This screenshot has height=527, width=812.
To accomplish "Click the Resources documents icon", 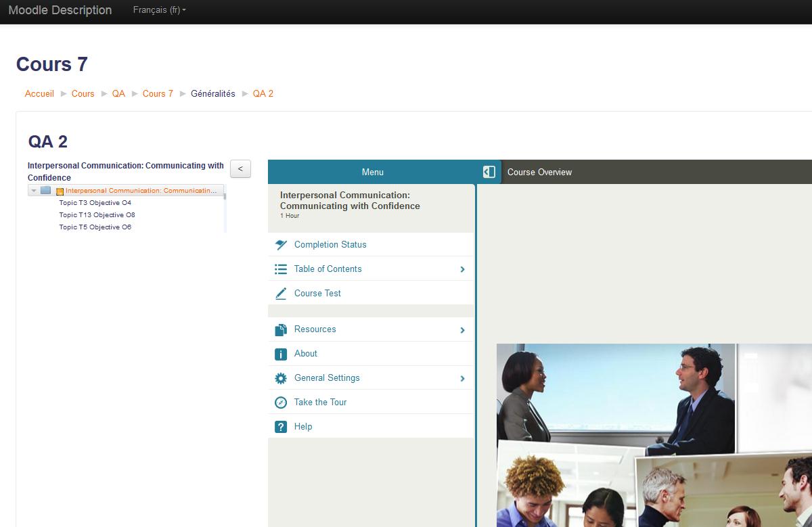I will [x=281, y=329].
